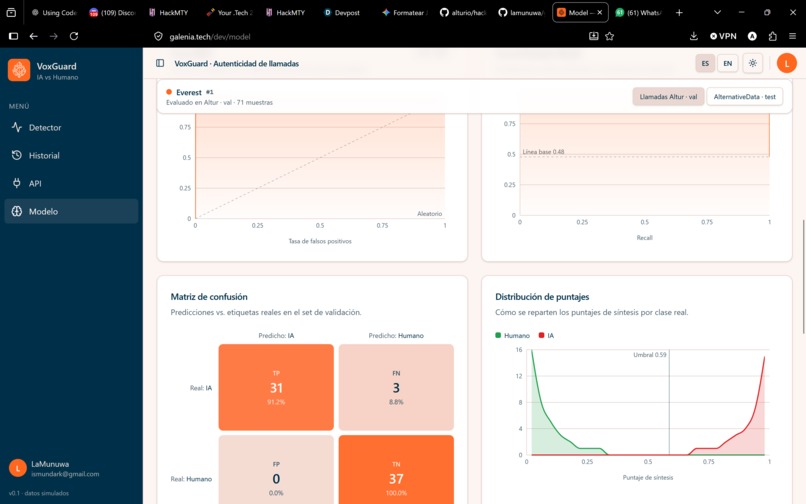Click the Línea base 0.48 label
The width and height of the screenshot is (806, 504).
tap(543, 152)
